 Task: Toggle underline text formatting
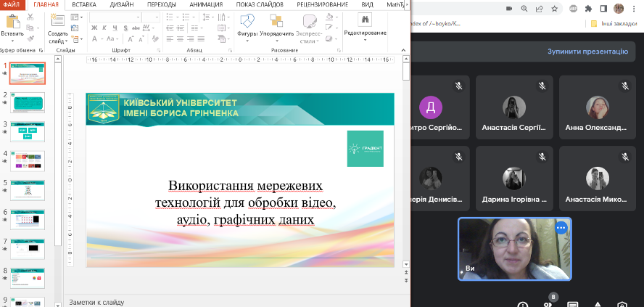[x=115, y=28]
